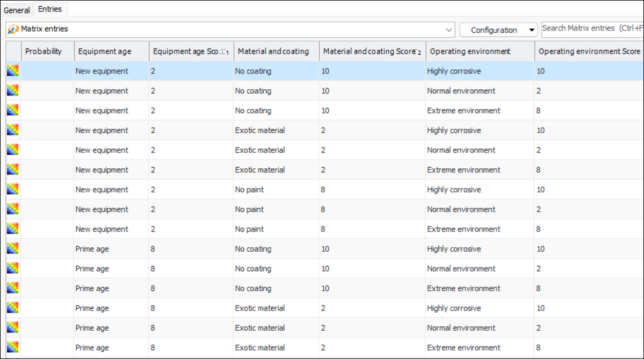644x359 pixels.
Task: Click the sort indicator on Equipment age Score header
Action: click(225, 52)
